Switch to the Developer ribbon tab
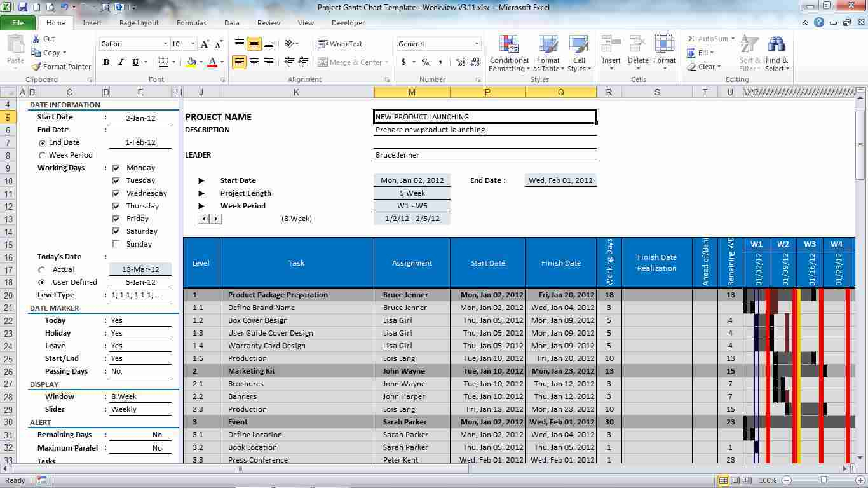The height and width of the screenshot is (488, 868). click(348, 22)
